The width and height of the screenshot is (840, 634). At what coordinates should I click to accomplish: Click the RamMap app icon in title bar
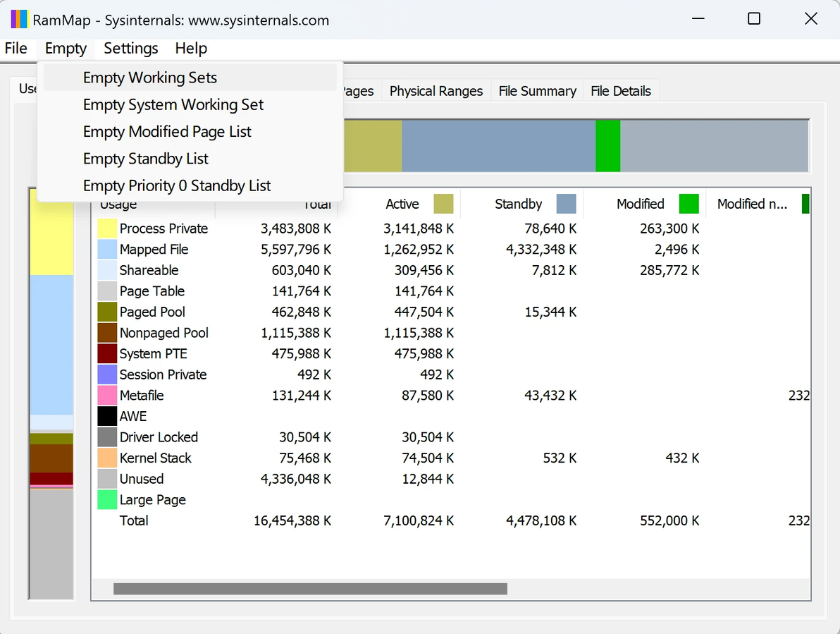[19, 19]
